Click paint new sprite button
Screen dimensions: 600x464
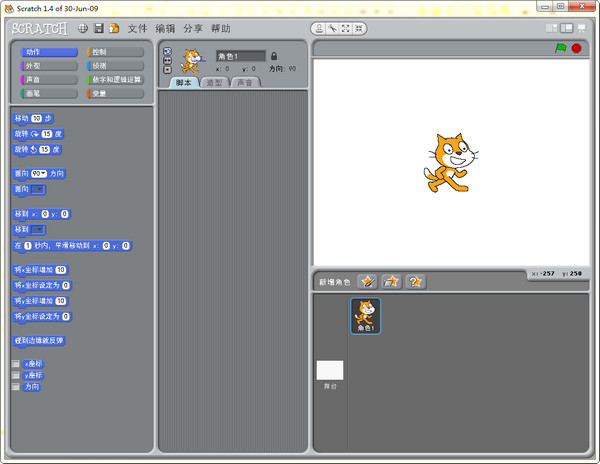366,281
